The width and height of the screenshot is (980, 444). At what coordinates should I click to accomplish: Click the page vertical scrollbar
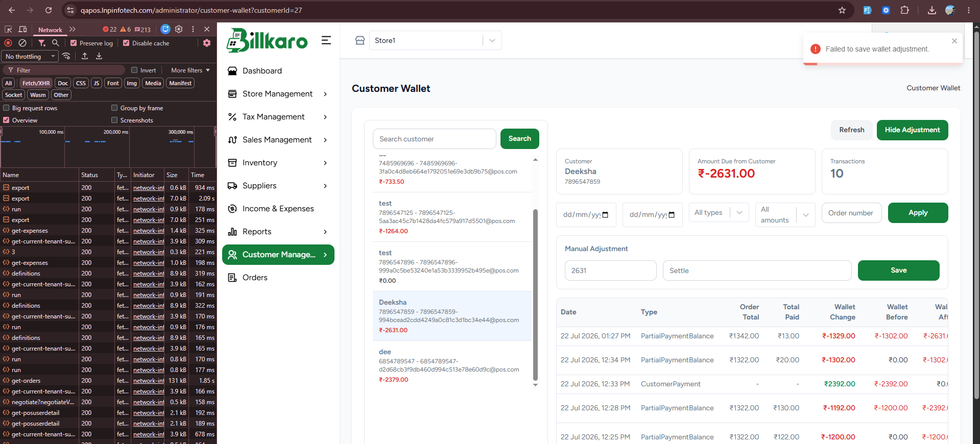(x=976, y=214)
